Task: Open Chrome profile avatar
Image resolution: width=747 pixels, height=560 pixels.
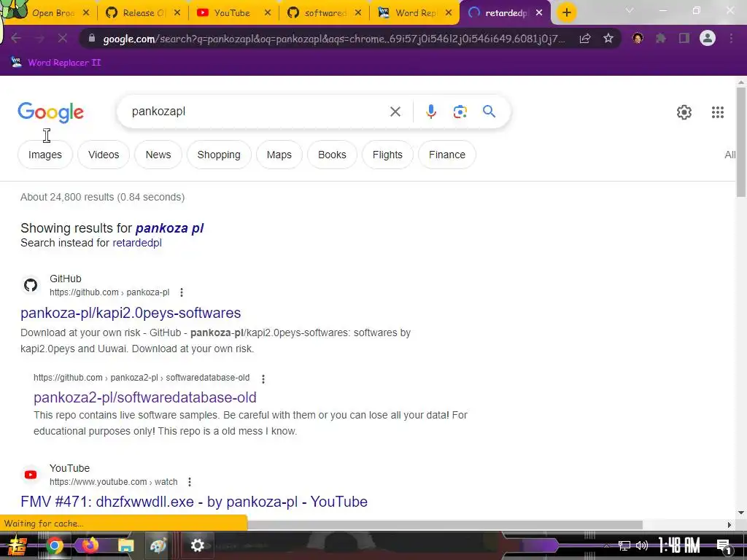Action: click(708, 38)
